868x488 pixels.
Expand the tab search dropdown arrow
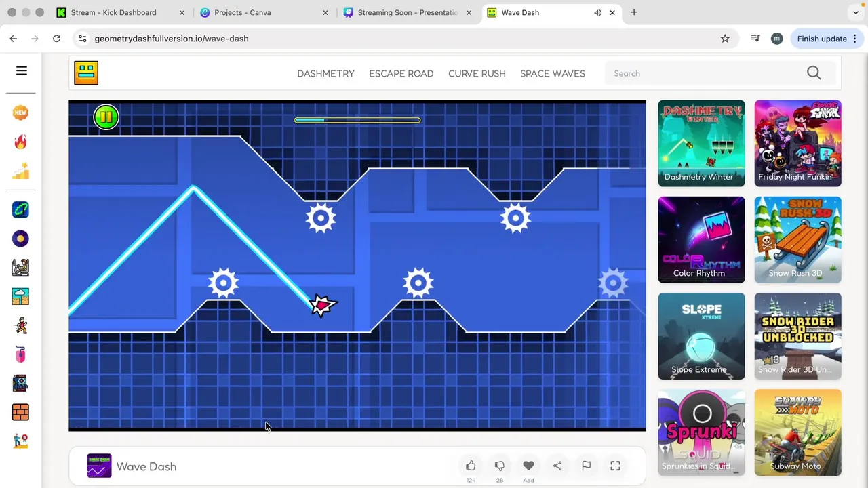click(x=856, y=12)
